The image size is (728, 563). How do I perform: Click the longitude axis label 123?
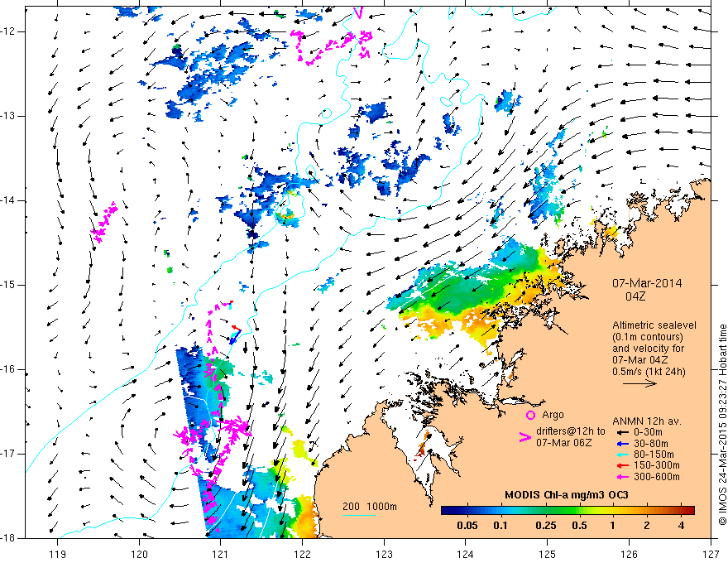coord(384,554)
